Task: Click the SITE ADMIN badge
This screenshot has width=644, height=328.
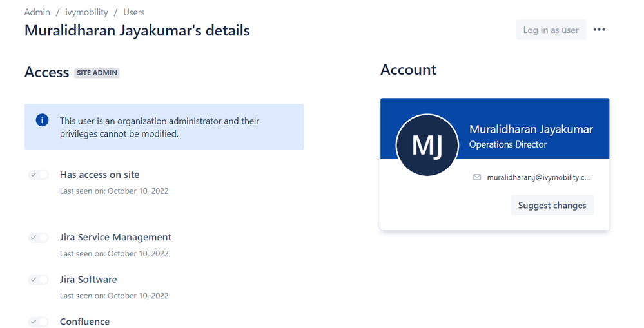Action: pos(97,73)
